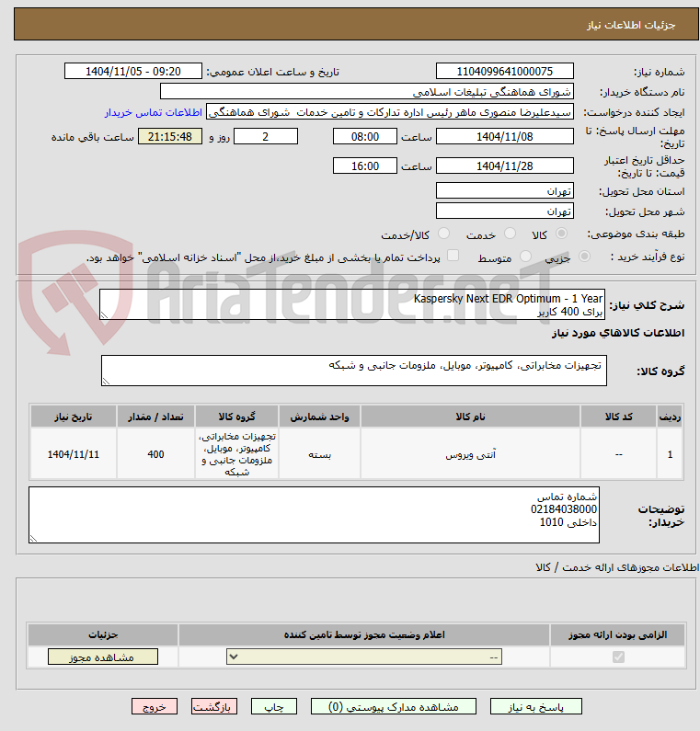Click the buyer notes text area
The image size is (700, 731).
pyautogui.click(x=314, y=515)
